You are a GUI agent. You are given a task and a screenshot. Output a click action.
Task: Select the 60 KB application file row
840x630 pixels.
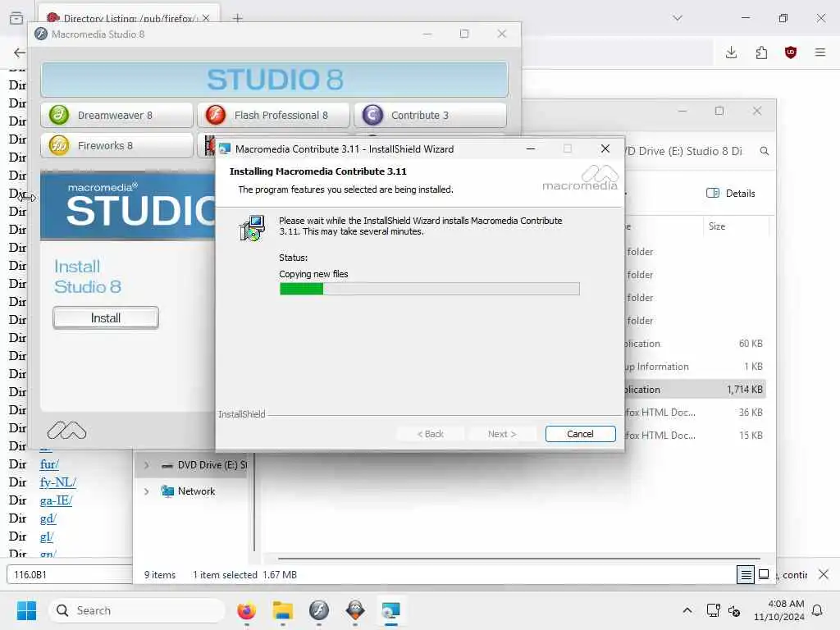[x=695, y=344]
